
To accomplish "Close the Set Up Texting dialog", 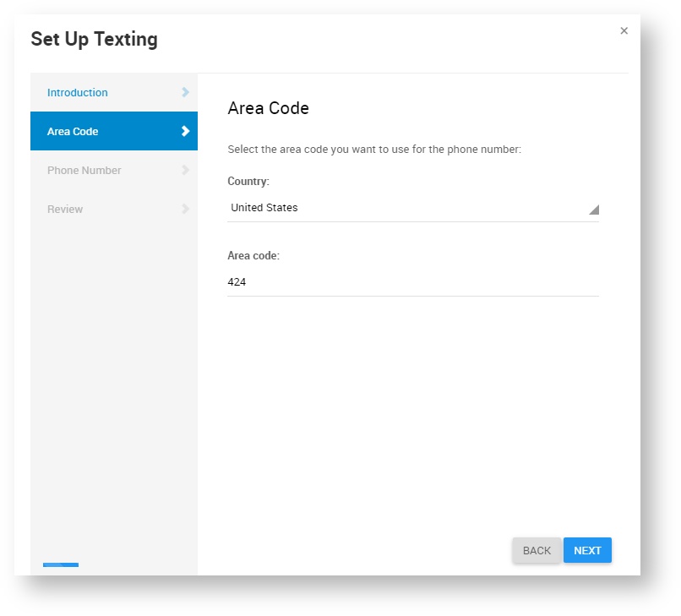I will [624, 30].
